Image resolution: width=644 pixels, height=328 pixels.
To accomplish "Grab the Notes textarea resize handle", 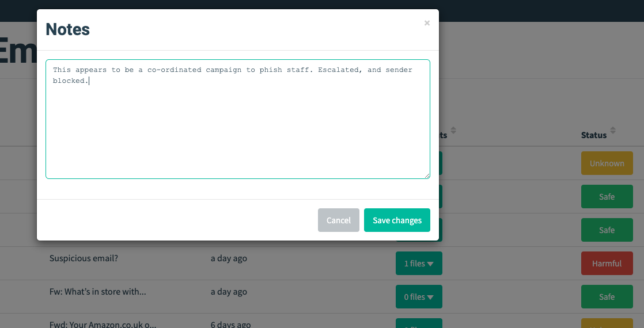I will (x=427, y=176).
